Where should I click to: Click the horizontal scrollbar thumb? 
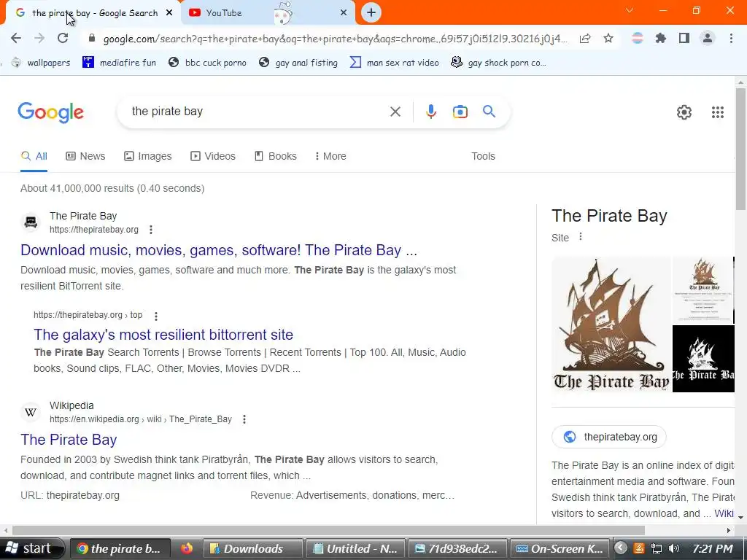pyautogui.click(x=328, y=531)
